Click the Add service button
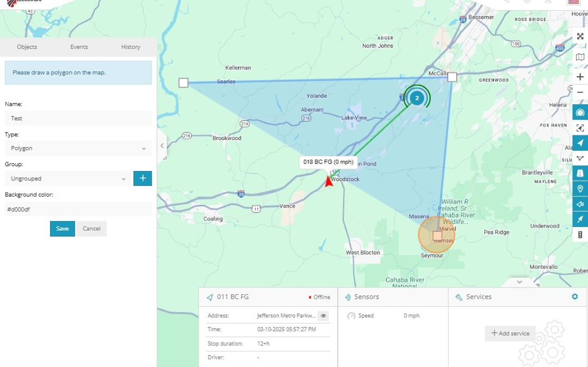This screenshot has width=588, height=367. [510, 333]
